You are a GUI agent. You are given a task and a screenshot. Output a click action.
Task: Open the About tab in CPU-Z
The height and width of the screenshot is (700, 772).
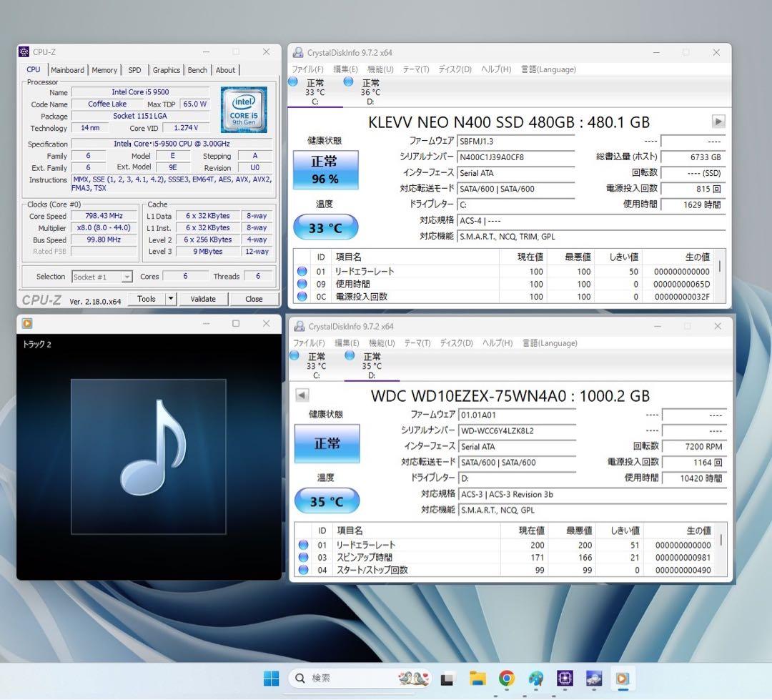[225, 70]
